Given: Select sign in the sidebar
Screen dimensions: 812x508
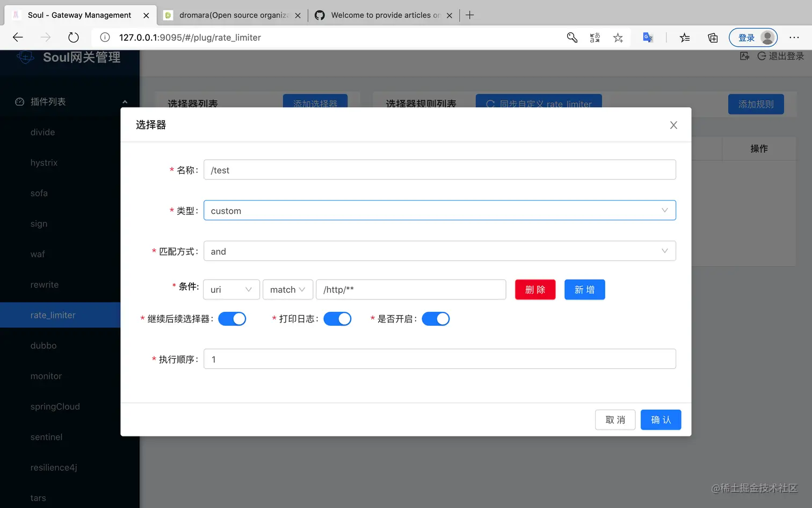Looking at the screenshot, I should [x=39, y=224].
